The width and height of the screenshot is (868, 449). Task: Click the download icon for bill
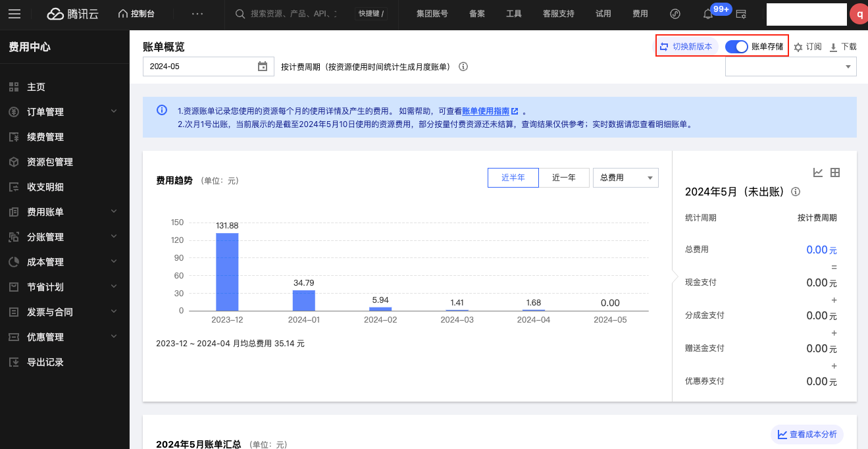coord(833,47)
